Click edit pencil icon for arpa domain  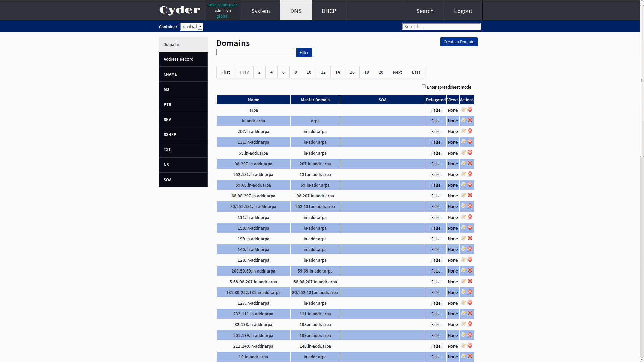(x=463, y=110)
